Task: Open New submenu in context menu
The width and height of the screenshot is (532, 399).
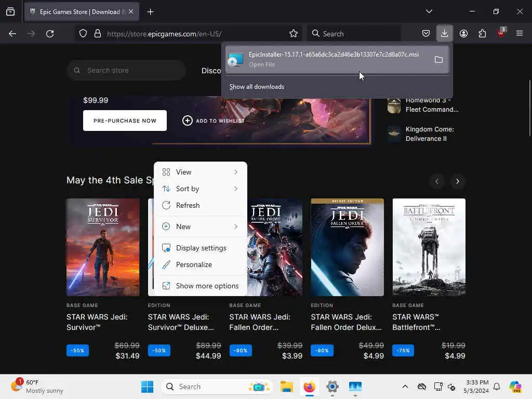Action: pyautogui.click(x=200, y=227)
